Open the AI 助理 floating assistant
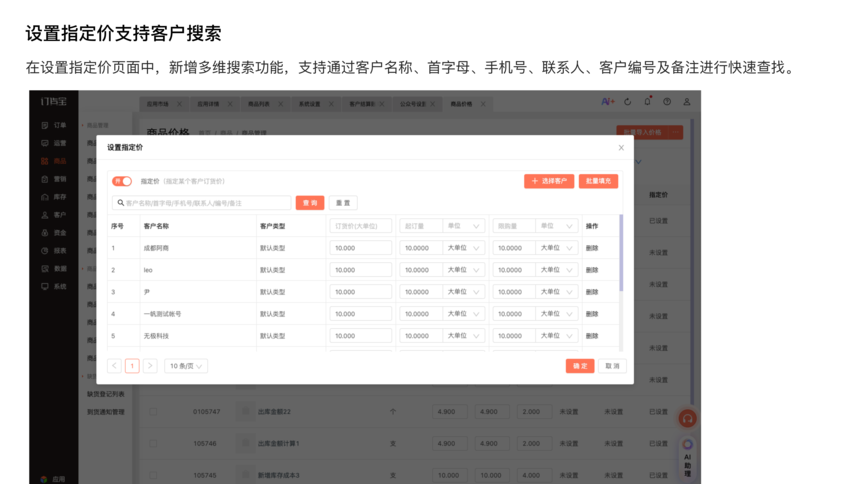The image size is (860, 484). click(688, 456)
